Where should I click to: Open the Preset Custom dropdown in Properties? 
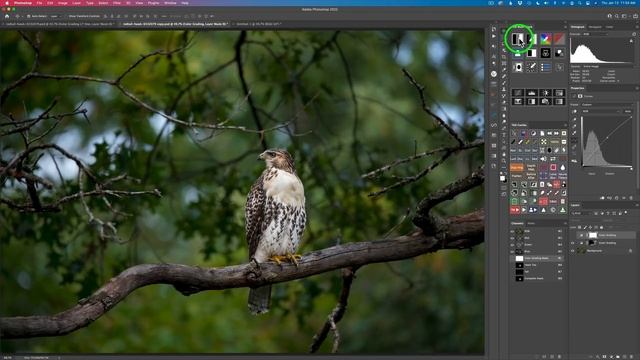pyautogui.click(x=608, y=104)
